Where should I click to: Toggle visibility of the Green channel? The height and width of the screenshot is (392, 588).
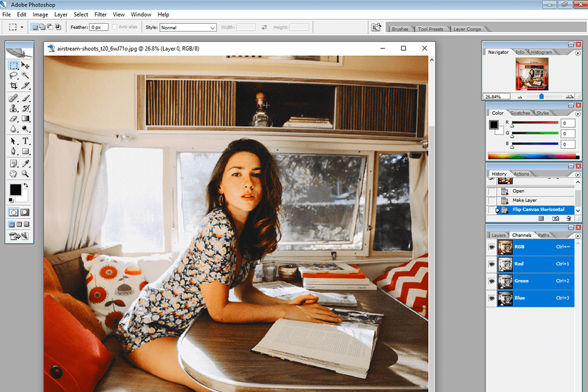492,281
